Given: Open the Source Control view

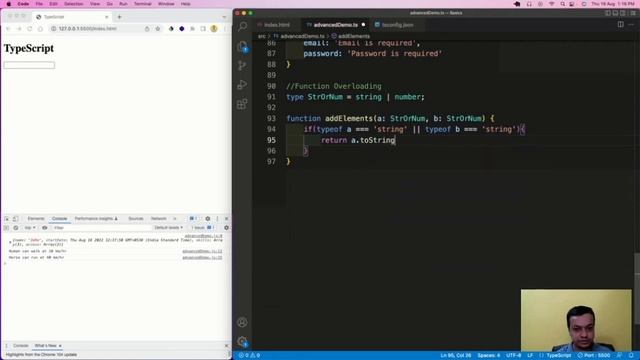Looking at the screenshot, I should pyautogui.click(x=242, y=65).
